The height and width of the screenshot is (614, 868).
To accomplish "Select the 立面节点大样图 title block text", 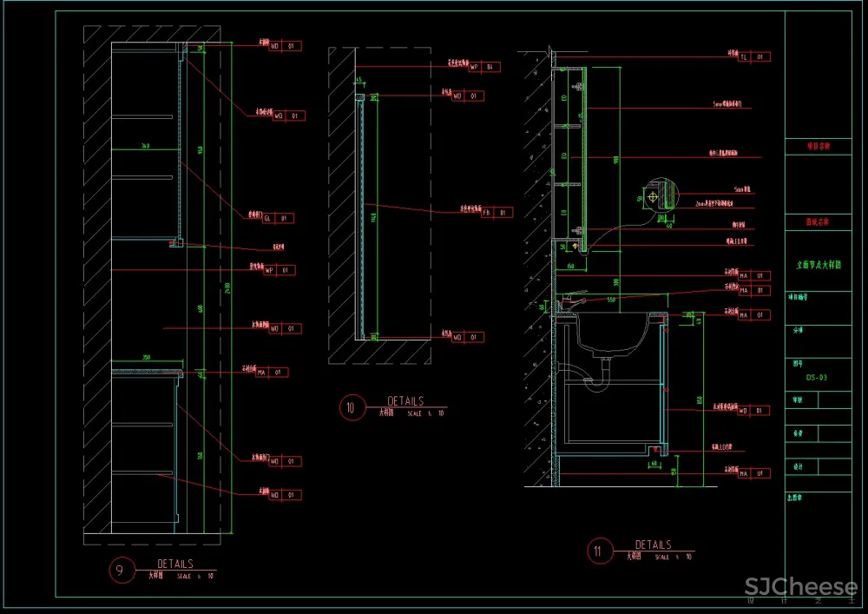I will tap(819, 265).
